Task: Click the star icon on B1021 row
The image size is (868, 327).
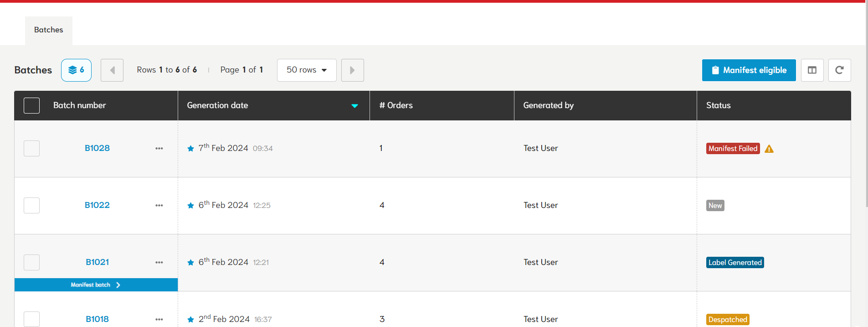Action: pos(190,263)
